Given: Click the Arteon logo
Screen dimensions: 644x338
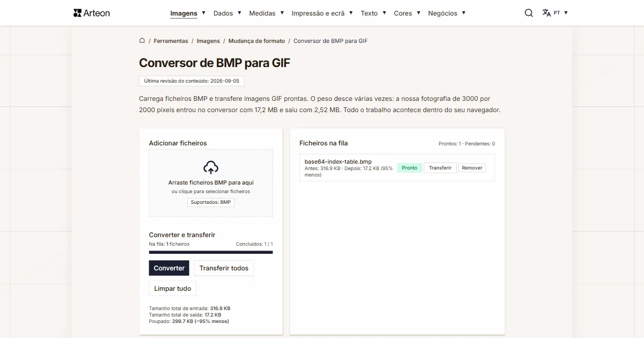Looking at the screenshot, I should coord(92,13).
